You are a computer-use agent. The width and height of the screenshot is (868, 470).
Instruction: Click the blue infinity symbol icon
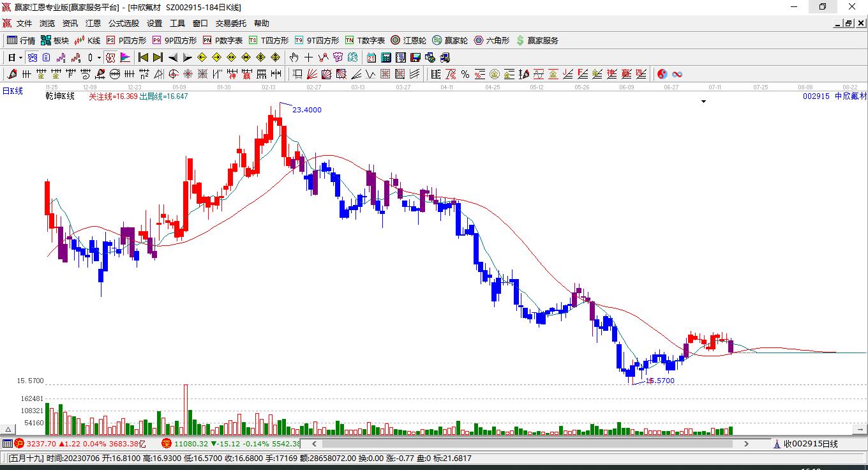pos(677,74)
